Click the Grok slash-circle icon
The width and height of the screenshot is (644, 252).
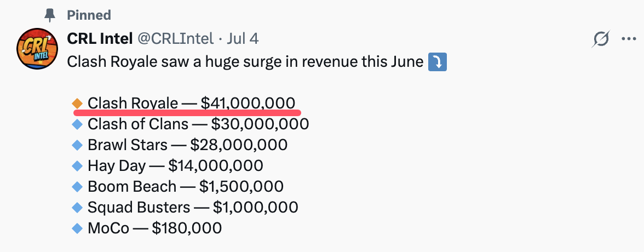tap(601, 39)
